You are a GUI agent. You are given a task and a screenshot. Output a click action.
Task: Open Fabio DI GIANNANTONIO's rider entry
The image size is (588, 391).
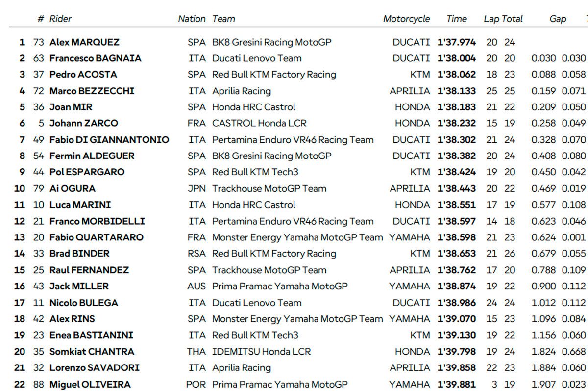point(109,140)
